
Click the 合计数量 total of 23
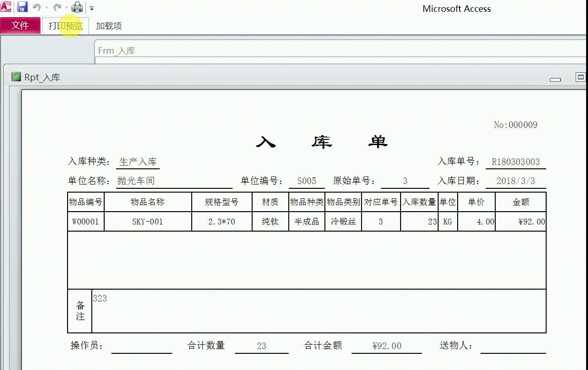(x=261, y=346)
